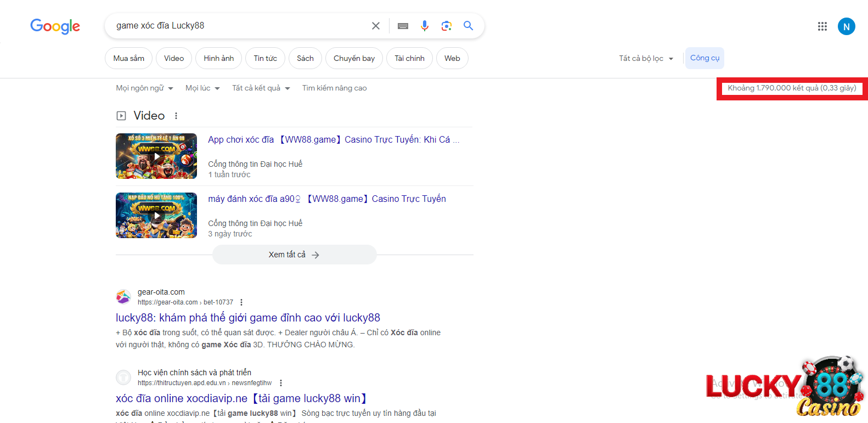Open more options for thitructuyen.apd.edu.vn result
This screenshot has width=868, height=423.
[x=281, y=383]
